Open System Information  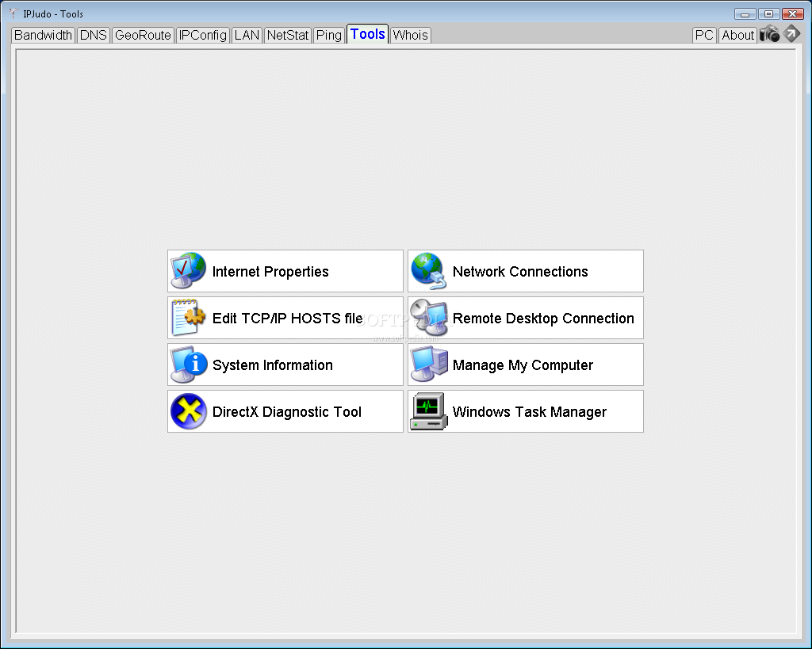coord(285,365)
